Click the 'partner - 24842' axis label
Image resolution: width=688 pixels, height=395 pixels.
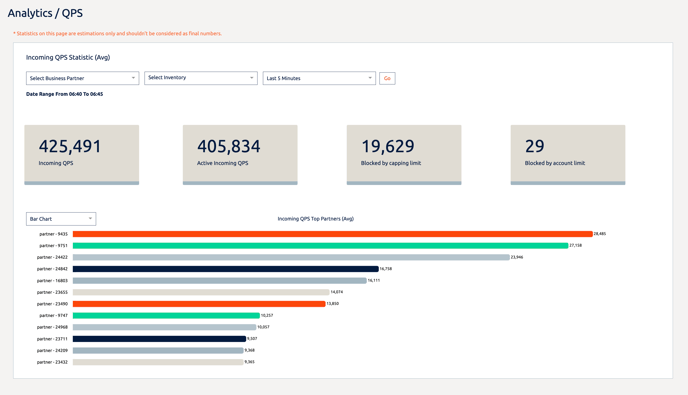click(x=52, y=269)
